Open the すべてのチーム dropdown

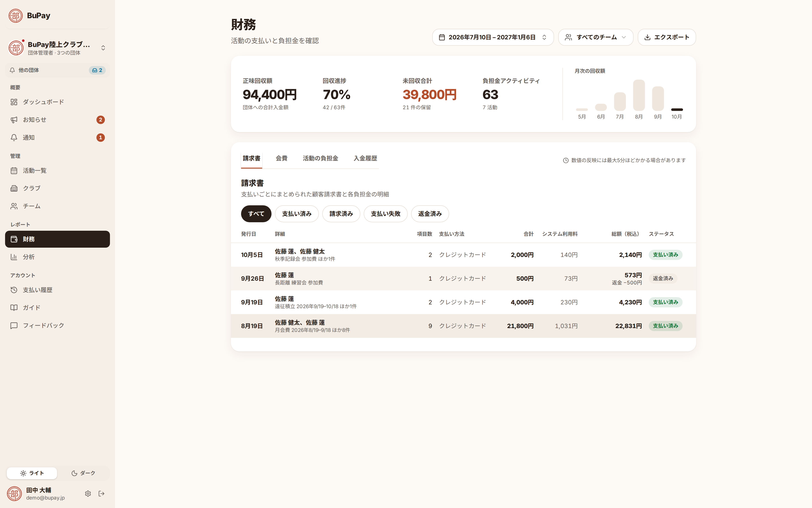596,37
